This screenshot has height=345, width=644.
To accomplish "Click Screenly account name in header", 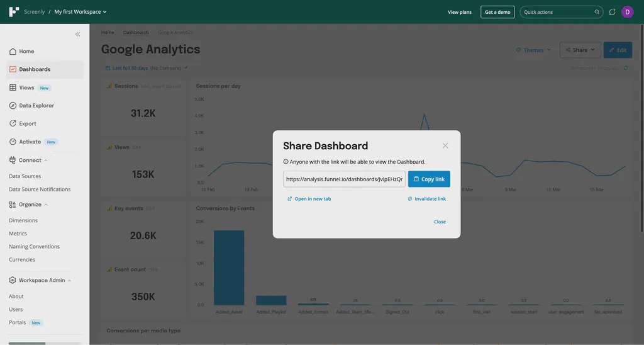I will click(x=34, y=12).
